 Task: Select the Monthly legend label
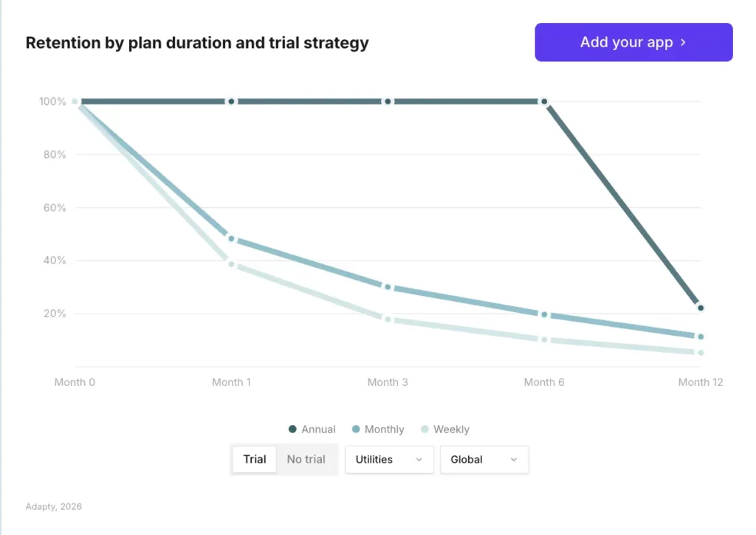pos(383,429)
